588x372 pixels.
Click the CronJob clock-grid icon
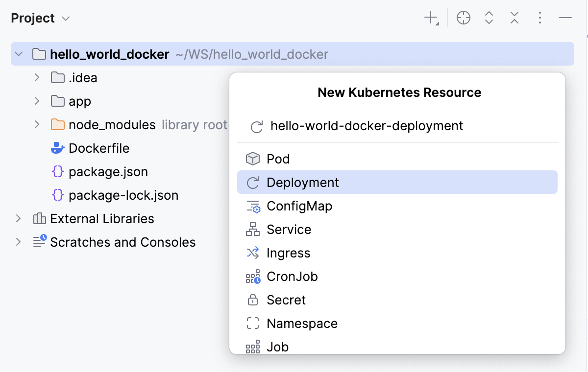[x=252, y=277]
